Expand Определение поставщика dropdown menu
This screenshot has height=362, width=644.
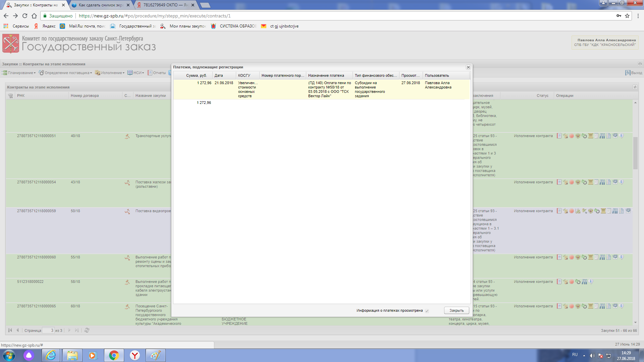[x=65, y=73]
